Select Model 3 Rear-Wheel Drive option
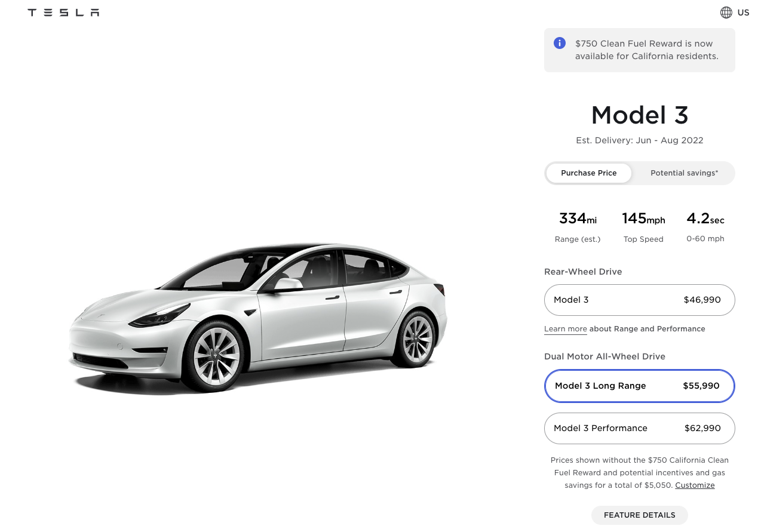 pyautogui.click(x=639, y=300)
